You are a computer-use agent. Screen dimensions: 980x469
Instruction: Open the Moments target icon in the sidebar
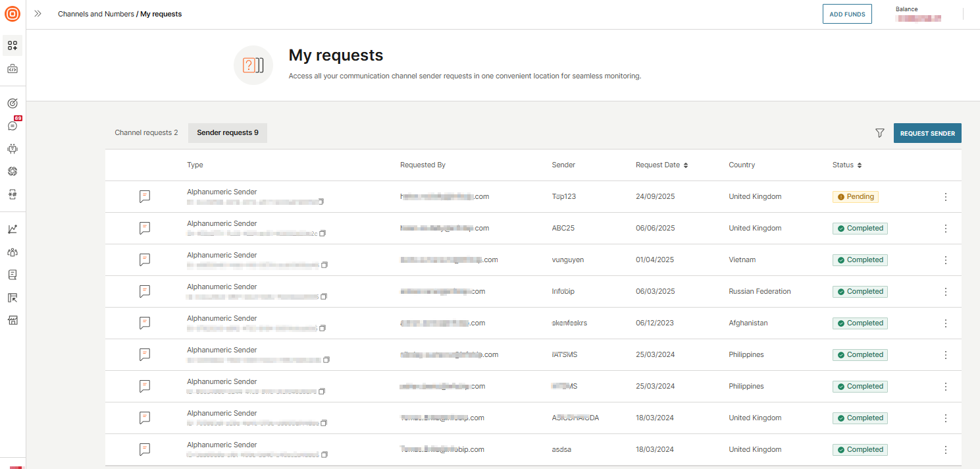pos(13,103)
